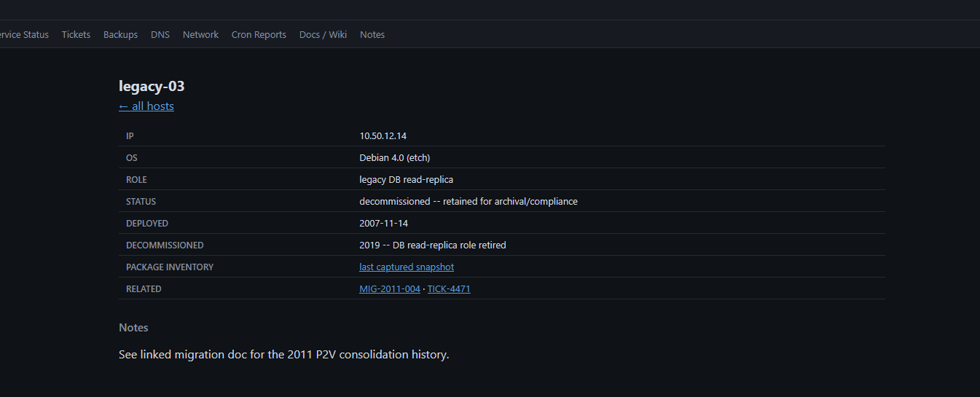Click the 'RELATED' row label

point(144,288)
